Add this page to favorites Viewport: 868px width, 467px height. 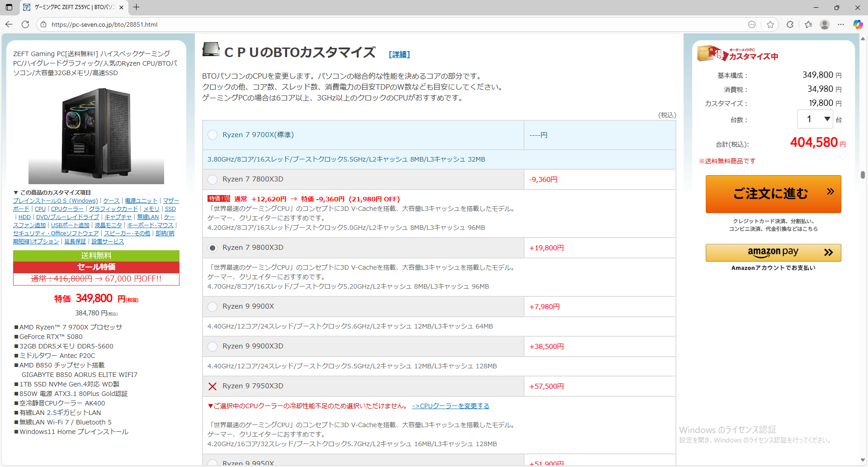coord(770,24)
